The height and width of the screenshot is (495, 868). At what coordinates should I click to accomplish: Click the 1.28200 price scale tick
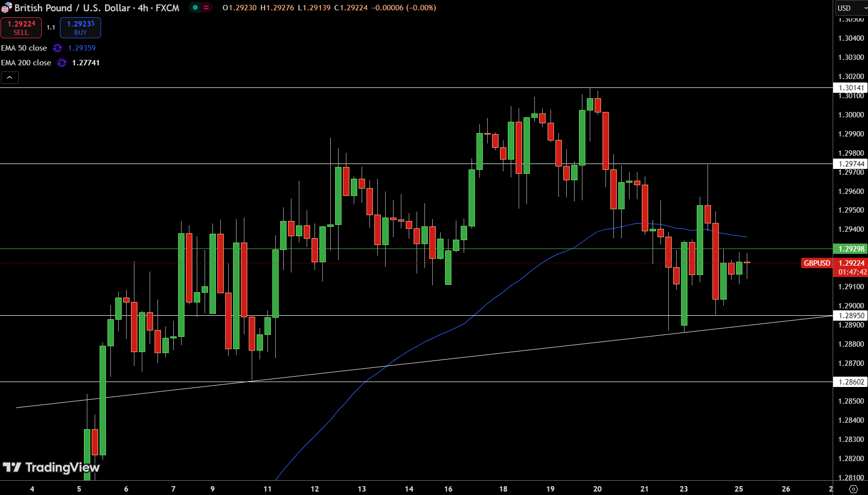pos(851,459)
